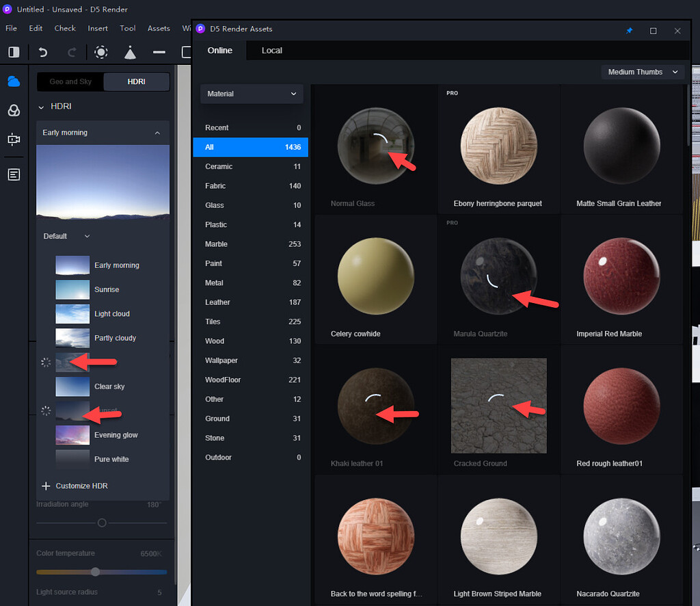
Task: Switch to Geo and Sky mode
Action: click(x=70, y=81)
